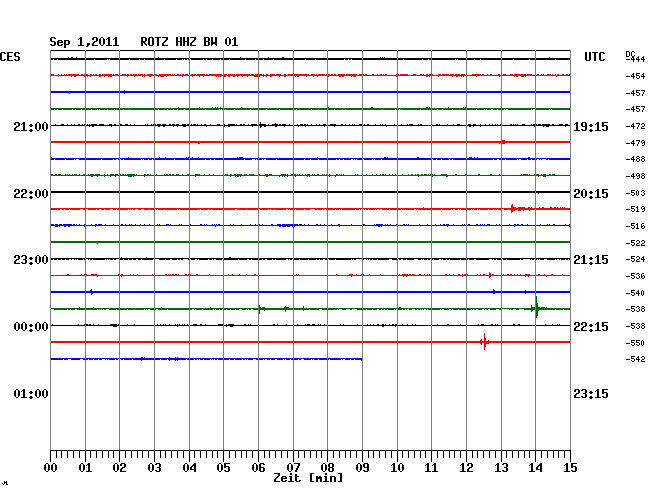The height and width of the screenshot is (494, 650).
Task: Click the x-axis minute label '13'
Action: (501, 468)
